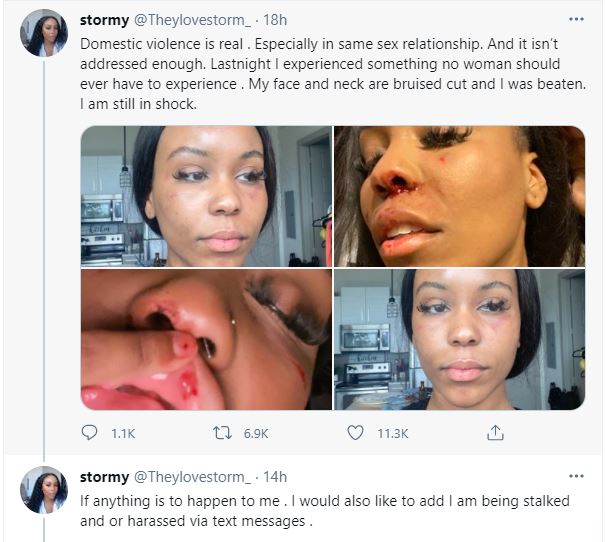Screen dimensions: 605x542
Task: Expand more options on the 14h tweet
Action: coord(576,477)
